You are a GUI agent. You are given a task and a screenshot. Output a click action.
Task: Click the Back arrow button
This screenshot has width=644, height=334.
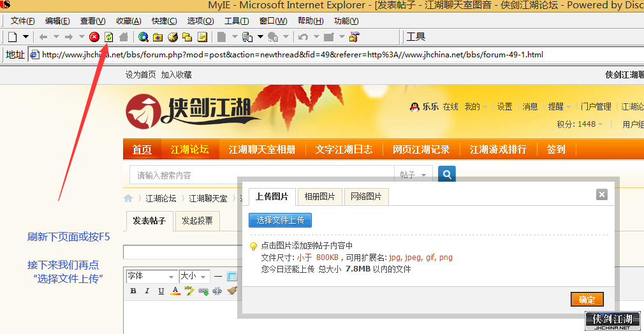(x=43, y=37)
